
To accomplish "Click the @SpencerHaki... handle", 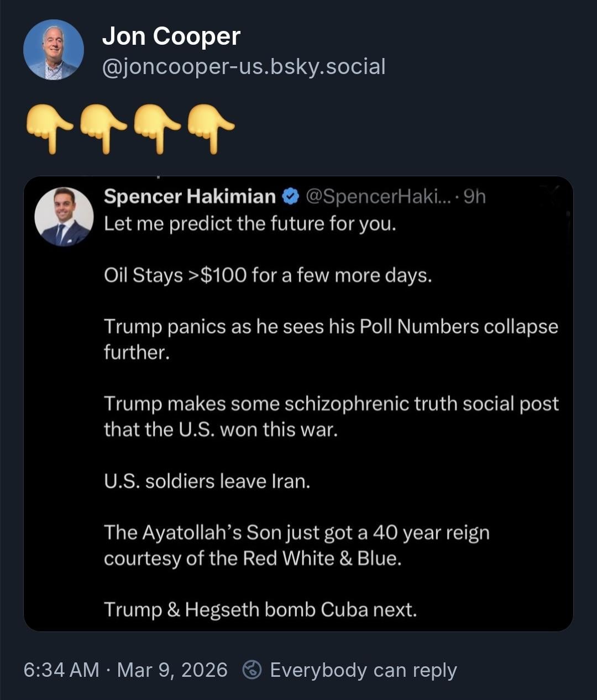I will 378,196.
